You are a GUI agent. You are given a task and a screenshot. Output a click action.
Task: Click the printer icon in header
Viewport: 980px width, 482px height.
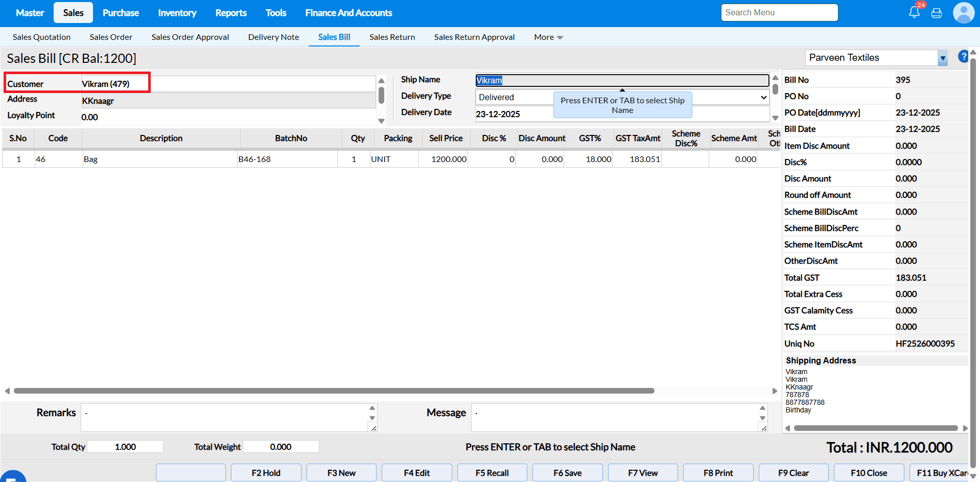tap(937, 13)
